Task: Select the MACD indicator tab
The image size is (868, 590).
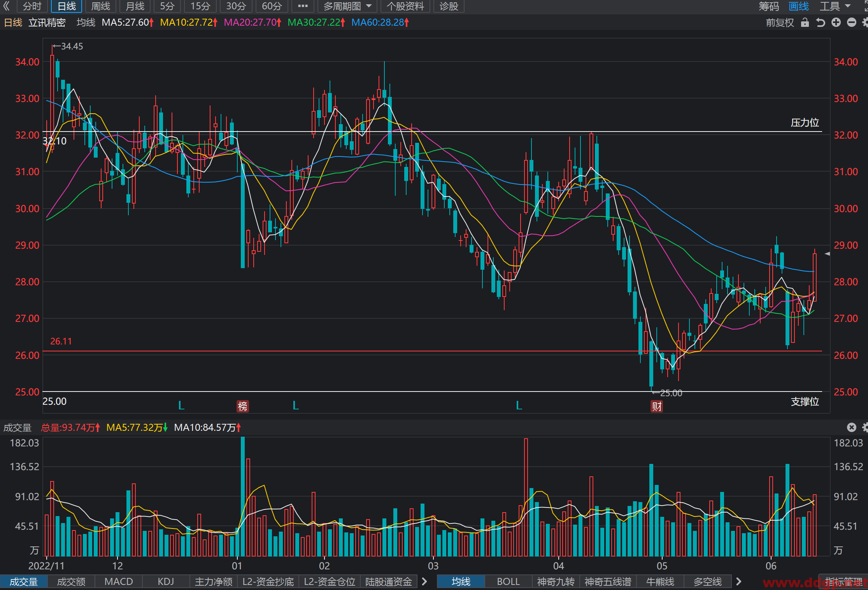Action: tap(119, 582)
